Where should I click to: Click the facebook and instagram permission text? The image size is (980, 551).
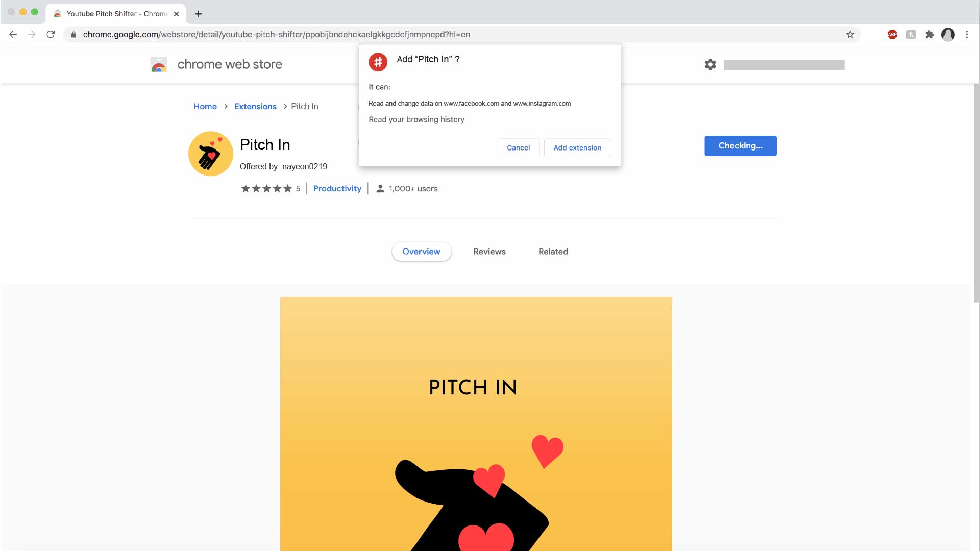coord(469,103)
